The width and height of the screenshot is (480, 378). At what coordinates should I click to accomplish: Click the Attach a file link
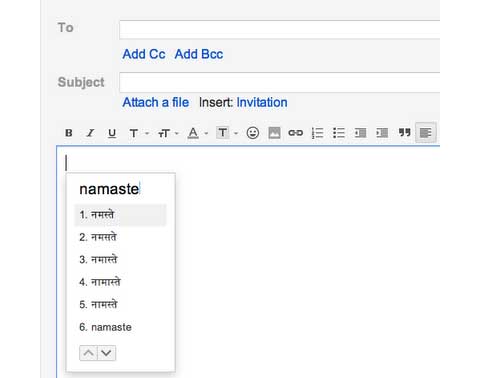click(x=156, y=102)
